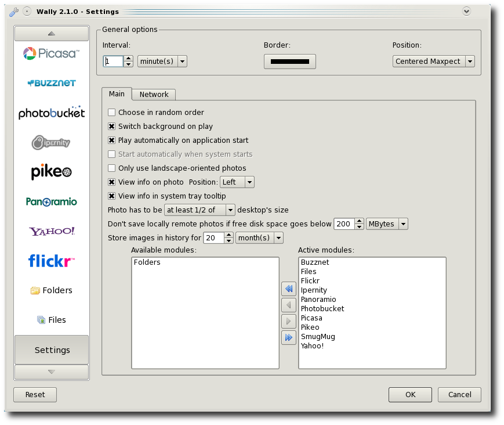Click the single left arrow module button

289,305
